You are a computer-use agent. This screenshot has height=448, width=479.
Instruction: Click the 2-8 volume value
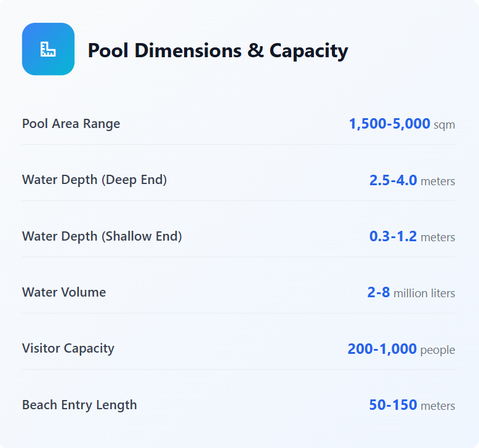[x=378, y=293]
